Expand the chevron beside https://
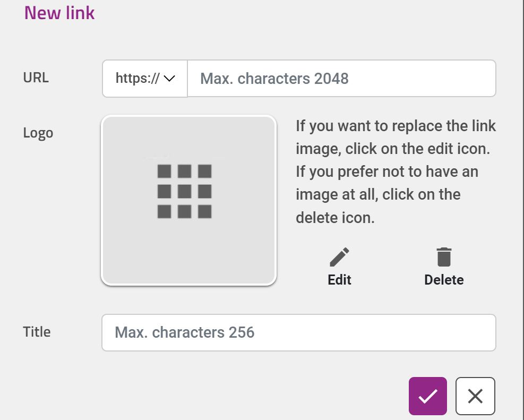The height and width of the screenshot is (420, 524). pyautogui.click(x=169, y=79)
